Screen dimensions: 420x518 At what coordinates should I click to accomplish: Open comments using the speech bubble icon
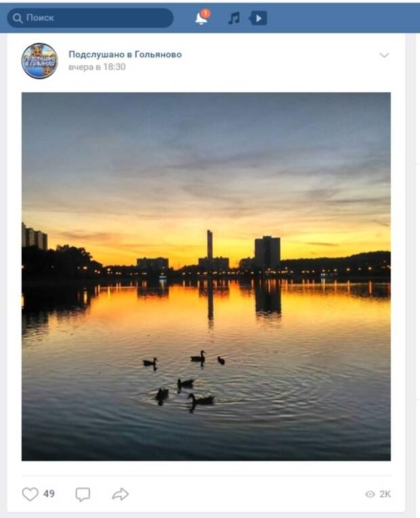tap(83, 494)
